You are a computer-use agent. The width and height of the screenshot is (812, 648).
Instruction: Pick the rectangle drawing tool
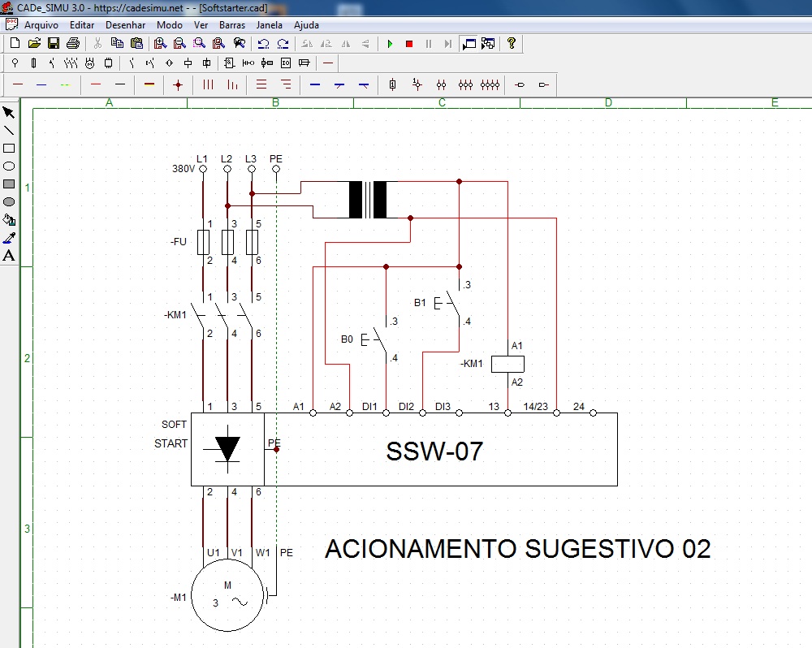tap(8, 148)
